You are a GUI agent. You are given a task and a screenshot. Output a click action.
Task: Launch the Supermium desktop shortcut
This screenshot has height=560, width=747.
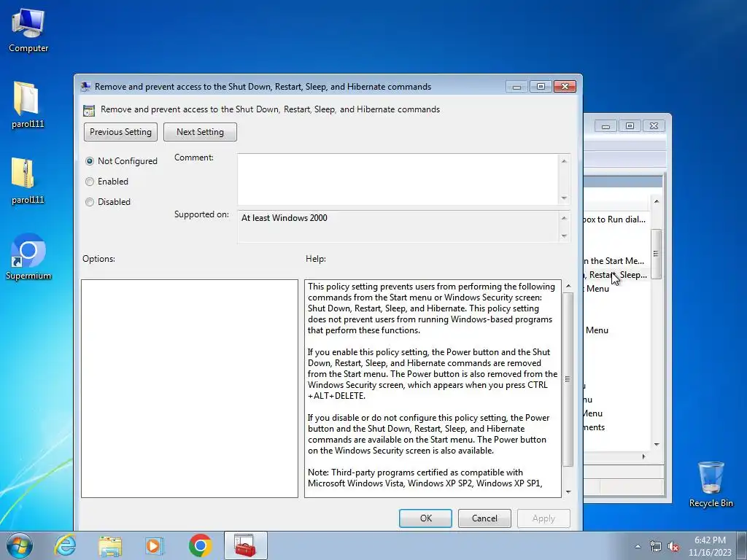pyautogui.click(x=28, y=256)
